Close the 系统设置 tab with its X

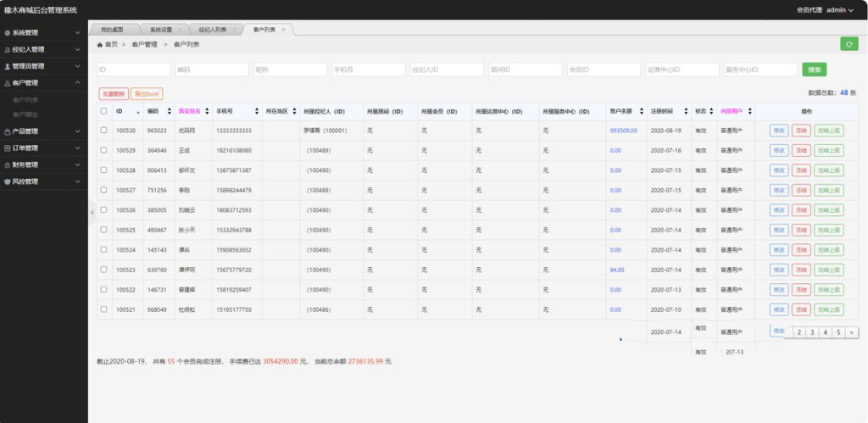(180, 30)
